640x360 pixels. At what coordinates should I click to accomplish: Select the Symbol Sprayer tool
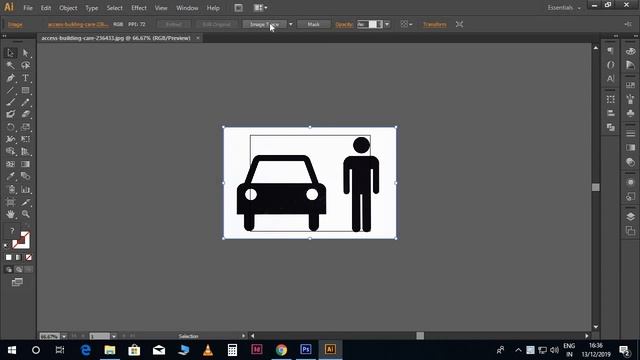click(x=11, y=189)
